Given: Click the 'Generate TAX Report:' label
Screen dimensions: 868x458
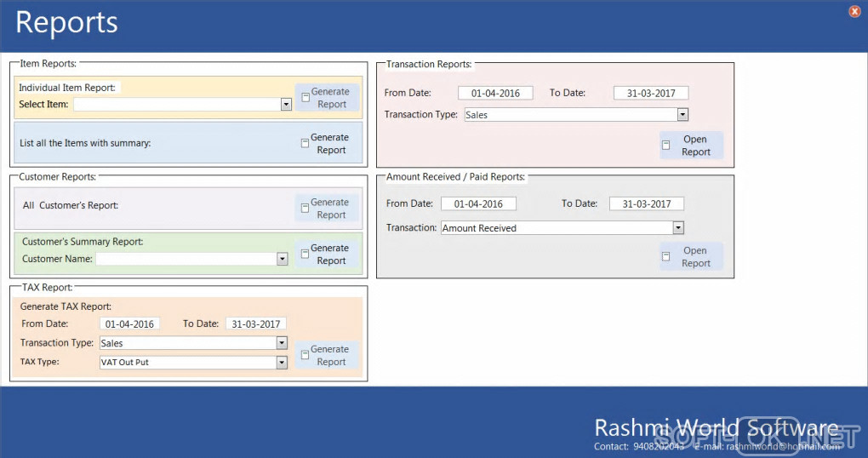Looking at the screenshot, I should click(x=66, y=306).
